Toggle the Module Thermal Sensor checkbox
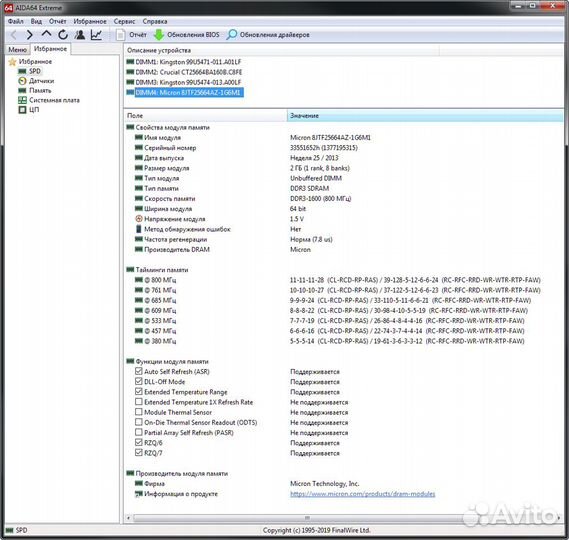The image size is (569, 540). 138,412
